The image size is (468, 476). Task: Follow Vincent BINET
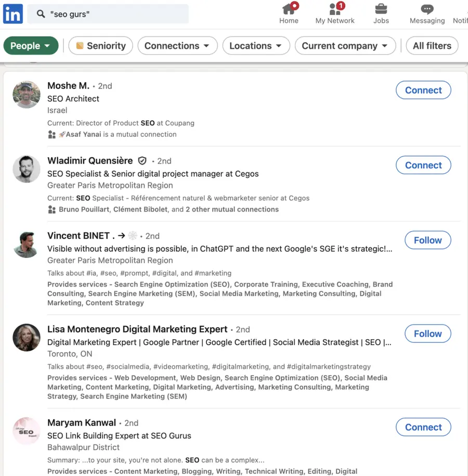427,240
